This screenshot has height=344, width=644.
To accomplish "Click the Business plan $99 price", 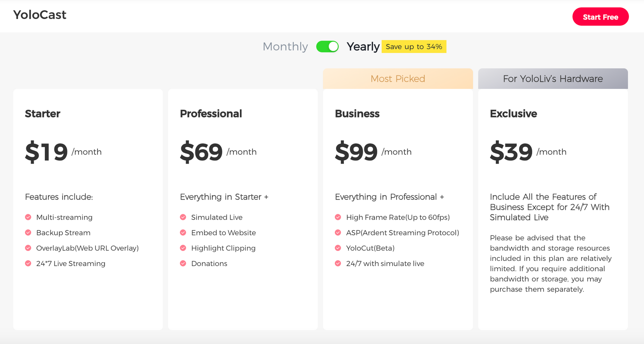I will [x=356, y=152].
